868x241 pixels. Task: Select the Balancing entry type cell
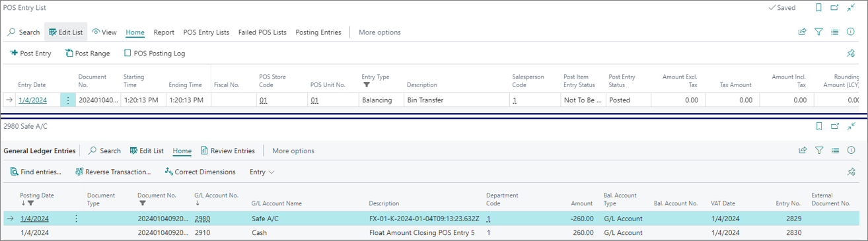(x=380, y=100)
